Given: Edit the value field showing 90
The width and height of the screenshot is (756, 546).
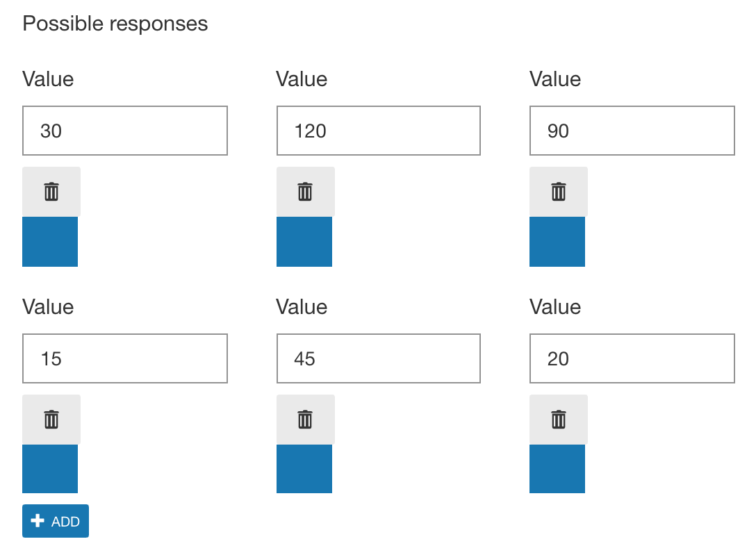Looking at the screenshot, I should [632, 131].
